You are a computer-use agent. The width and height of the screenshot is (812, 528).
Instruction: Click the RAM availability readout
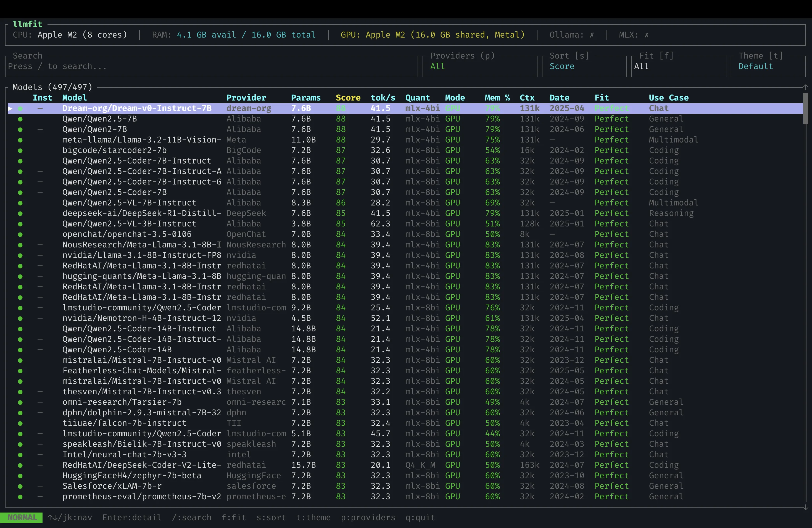(234, 35)
